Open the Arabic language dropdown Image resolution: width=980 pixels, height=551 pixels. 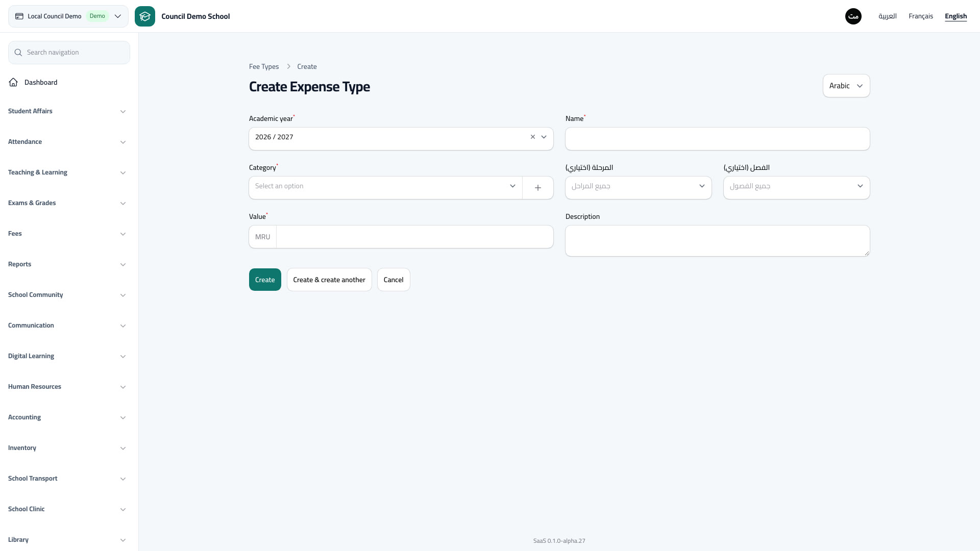[846, 86]
